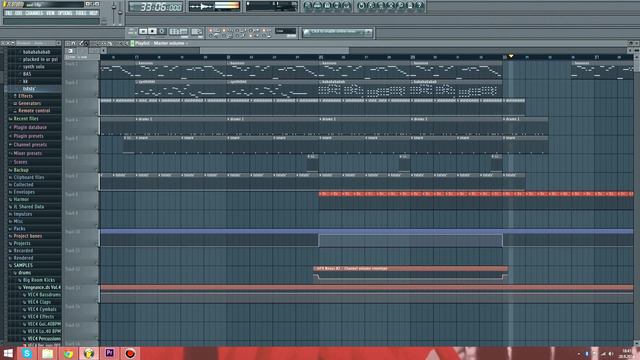Click the Stop transport button
Screen dimensions: 640x360
click(x=152, y=31)
